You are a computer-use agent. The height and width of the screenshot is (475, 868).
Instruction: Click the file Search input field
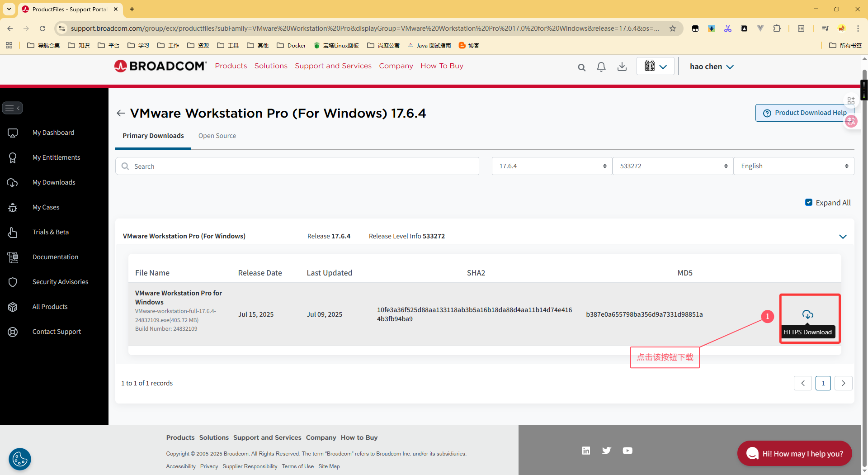(297, 166)
